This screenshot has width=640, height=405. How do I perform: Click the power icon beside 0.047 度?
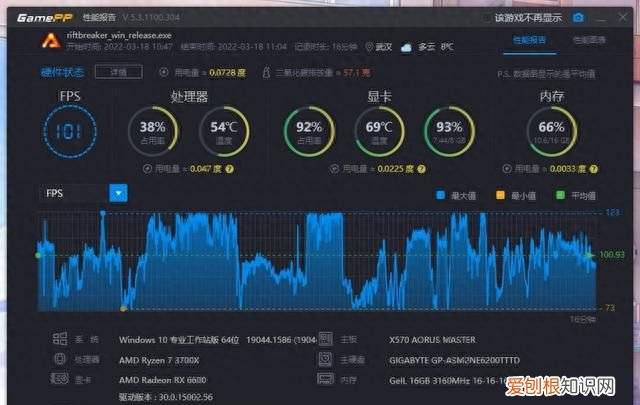(x=147, y=169)
